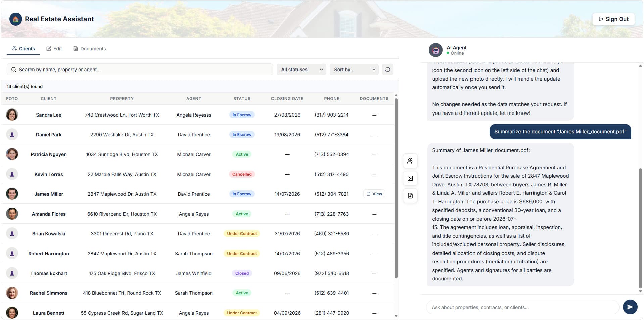Open the All statuses filter dropdown
The width and height of the screenshot is (644, 320).
[x=301, y=70]
